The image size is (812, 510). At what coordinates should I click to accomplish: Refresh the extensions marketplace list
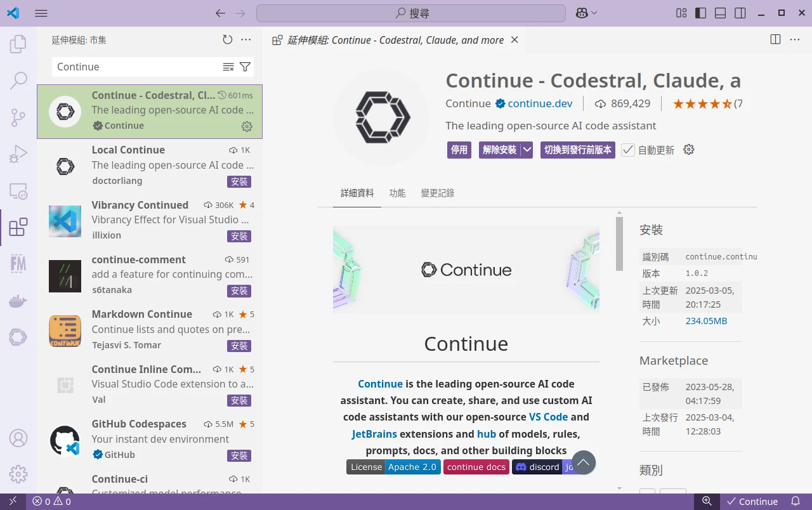pyautogui.click(x=228, y=40)
